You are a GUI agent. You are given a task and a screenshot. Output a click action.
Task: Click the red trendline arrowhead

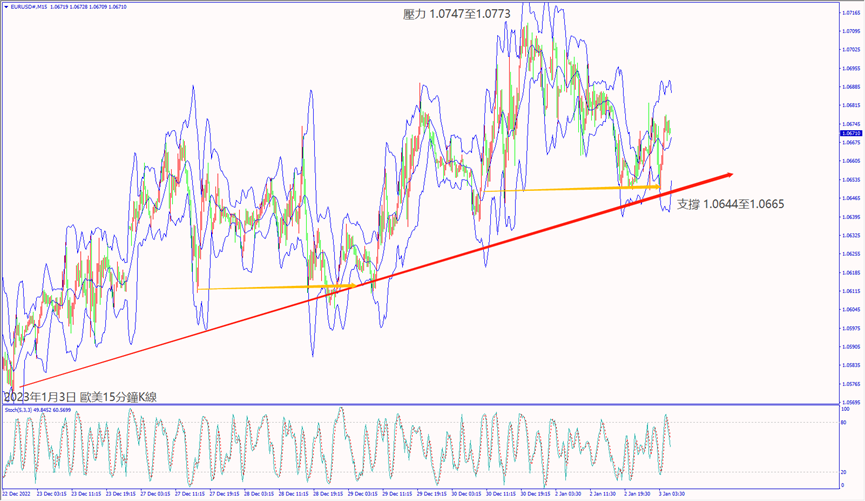(726, 174)
